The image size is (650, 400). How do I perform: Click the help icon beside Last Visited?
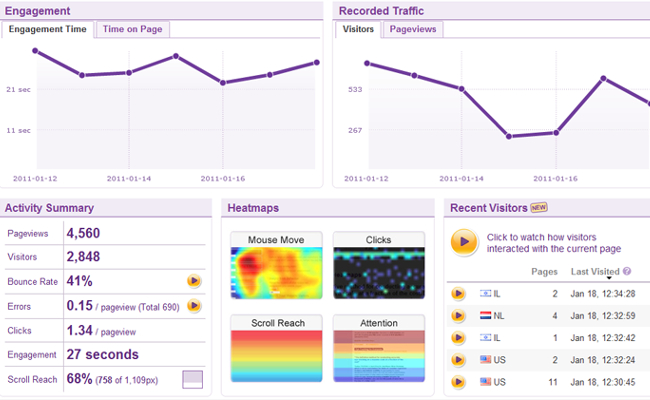627,271
